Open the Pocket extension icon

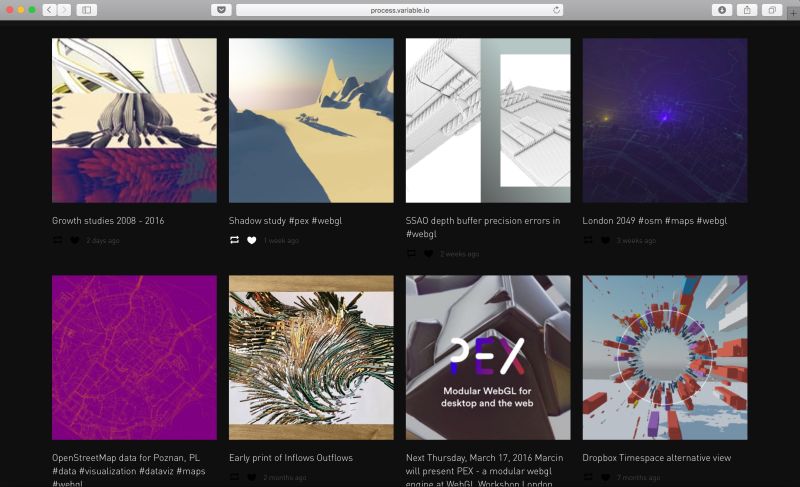coord(221,10)
